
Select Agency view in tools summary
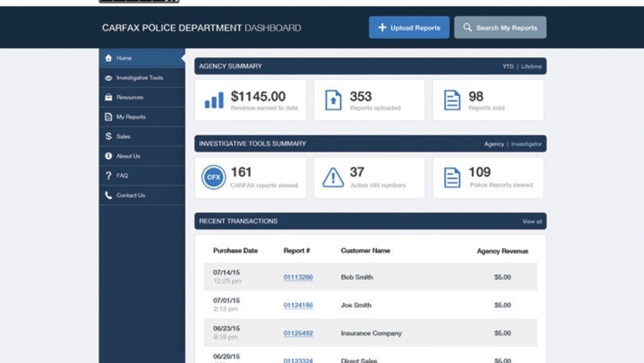pos(494,144)
